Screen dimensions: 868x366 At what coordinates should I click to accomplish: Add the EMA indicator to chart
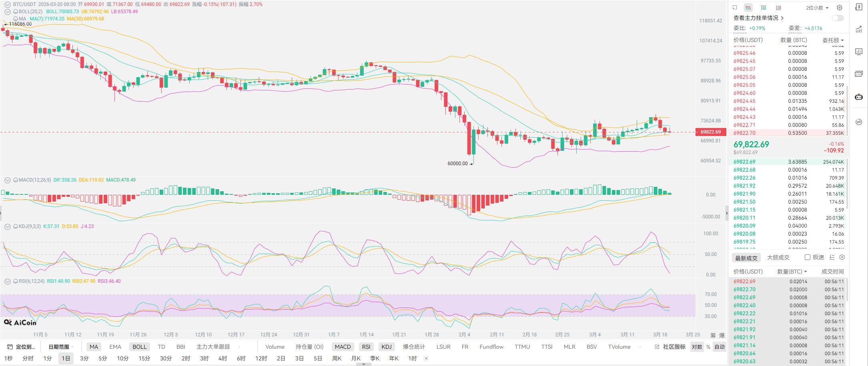115,347
